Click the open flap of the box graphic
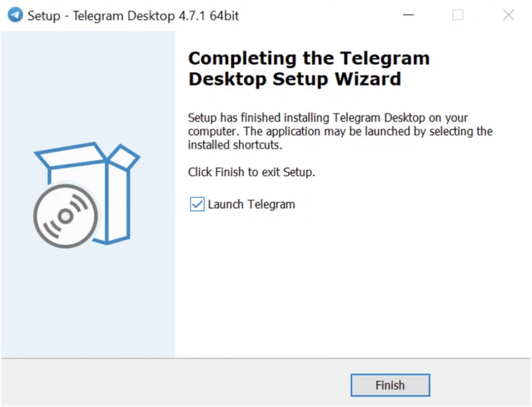532x407 pixels. (x=123, y=157)
